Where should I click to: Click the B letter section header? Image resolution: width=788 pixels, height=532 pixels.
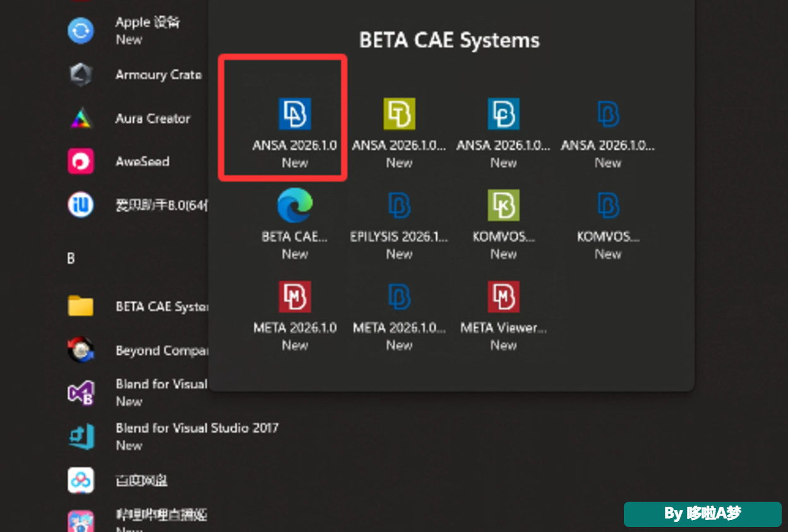(x=71, y=259)
